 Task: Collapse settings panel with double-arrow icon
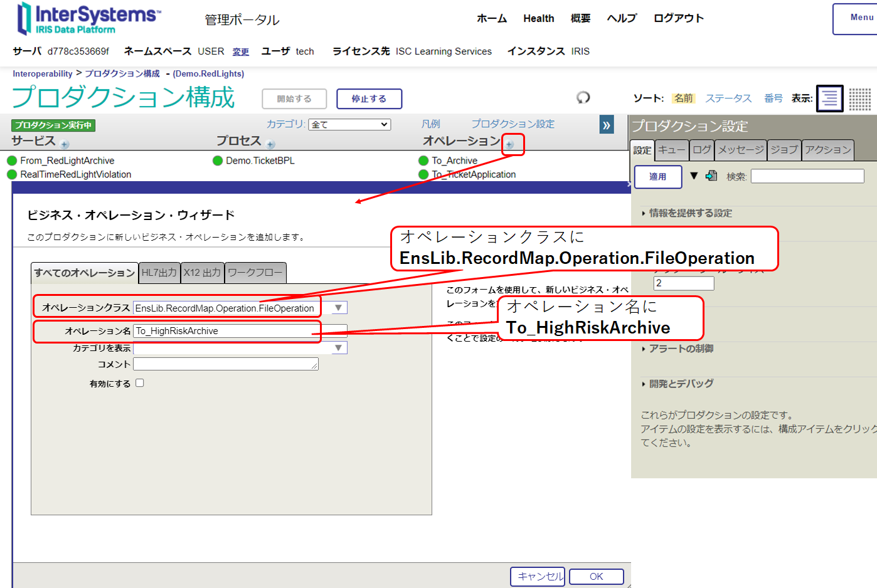(607, 125)
